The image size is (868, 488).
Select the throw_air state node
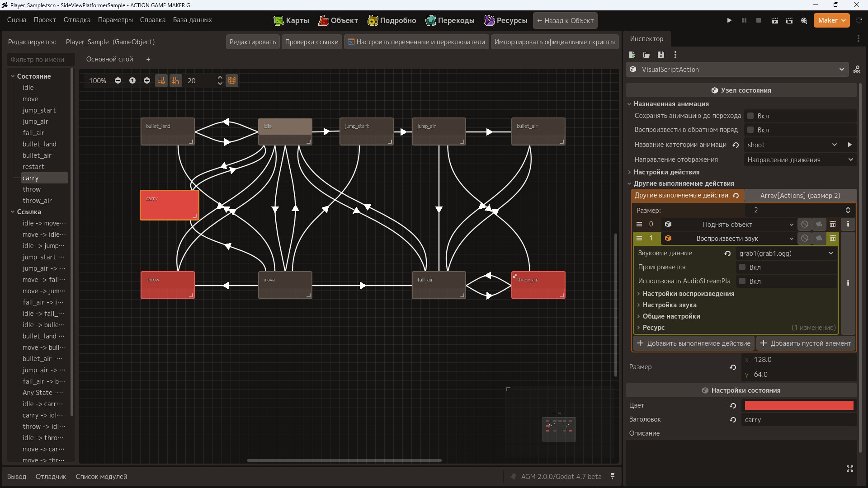[538, 285]
